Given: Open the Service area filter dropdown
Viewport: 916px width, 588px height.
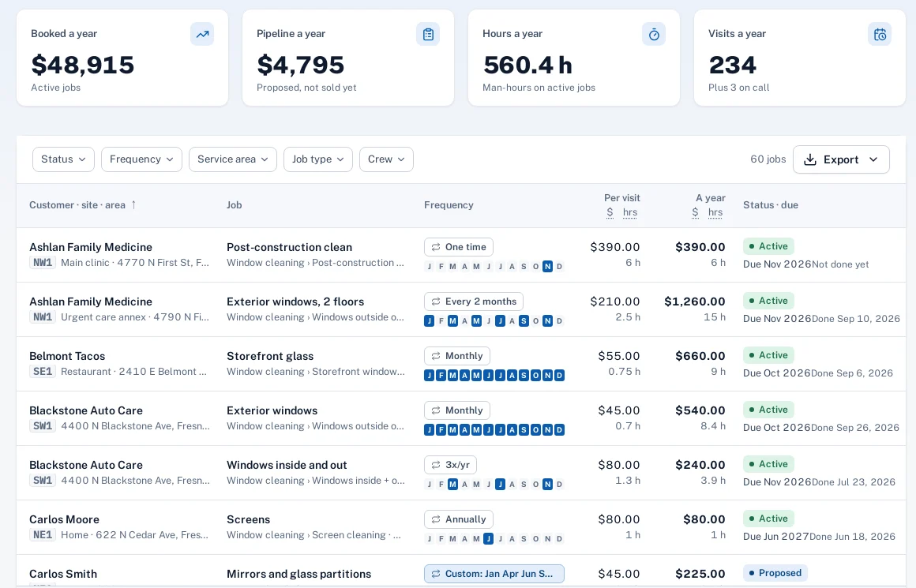Looking at the screenshot, I should click(232, 159).
